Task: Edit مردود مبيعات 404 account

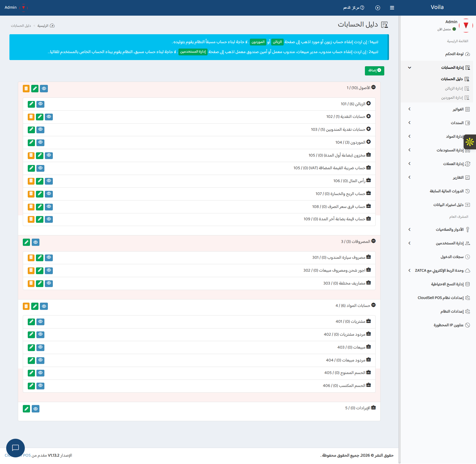Action: coord(31,360)
